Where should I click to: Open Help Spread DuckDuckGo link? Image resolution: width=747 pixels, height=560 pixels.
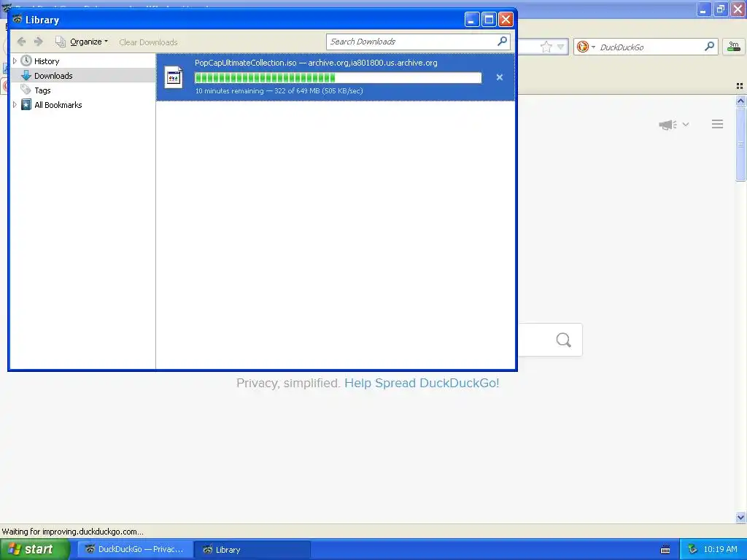pyautogui.click(x=422, y=384)
